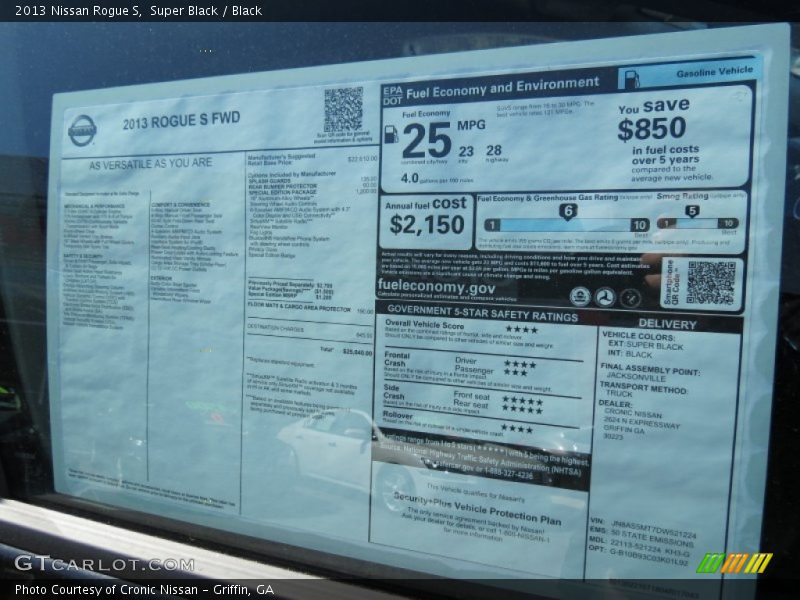Click 'JACKSONVILLE' assembly location
This screenshot has height=600, width=800.
coord(636,377)
